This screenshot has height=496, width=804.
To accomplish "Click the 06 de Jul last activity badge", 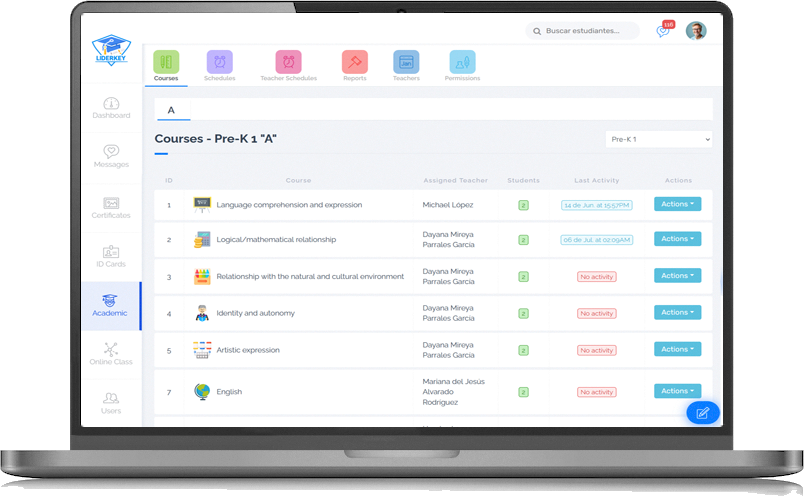I will [597, 240].
